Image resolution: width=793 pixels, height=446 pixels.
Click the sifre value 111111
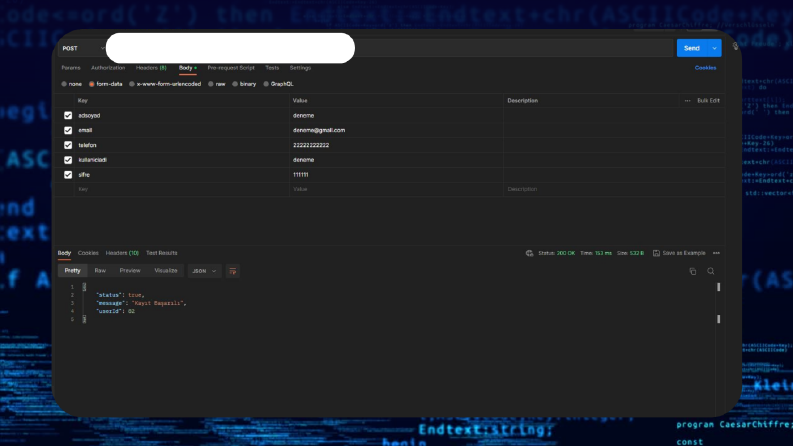point(300,175)
